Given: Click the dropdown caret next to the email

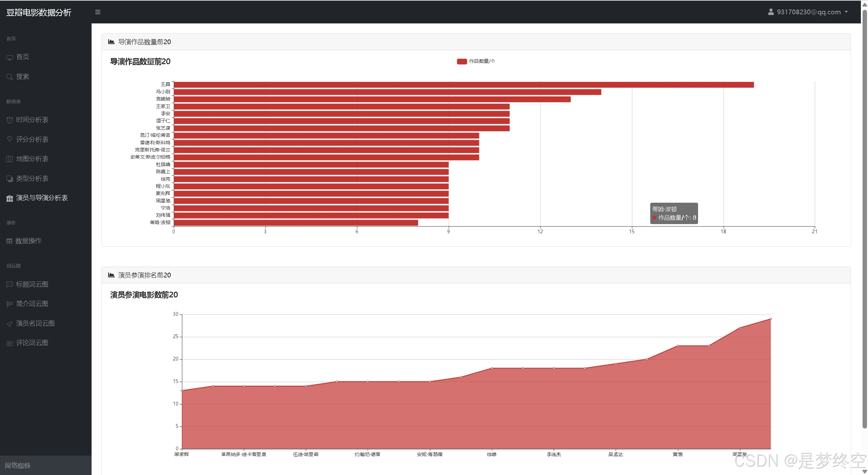Looking at the screenshot, I should 846,12.
